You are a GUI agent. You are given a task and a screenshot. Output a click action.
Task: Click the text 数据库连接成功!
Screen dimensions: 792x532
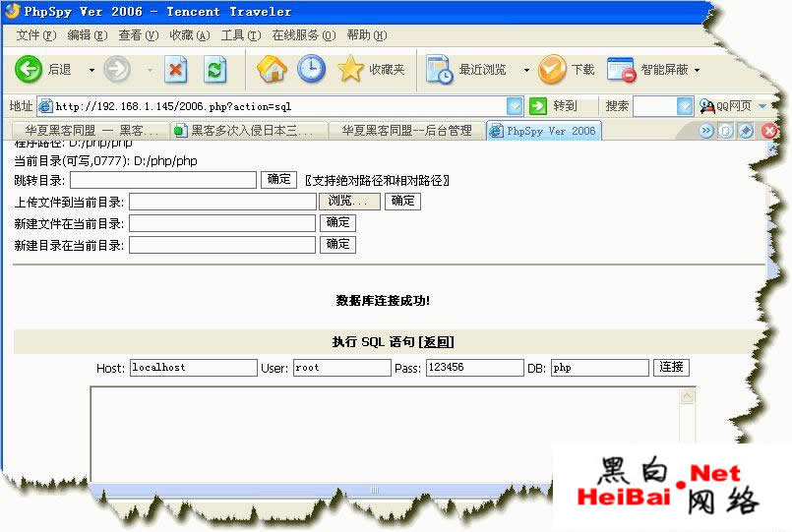click(x=383, y=301)
